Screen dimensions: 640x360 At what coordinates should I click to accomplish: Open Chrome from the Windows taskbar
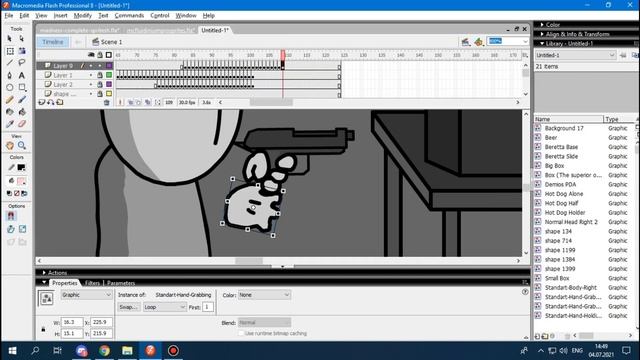[104, 351]
